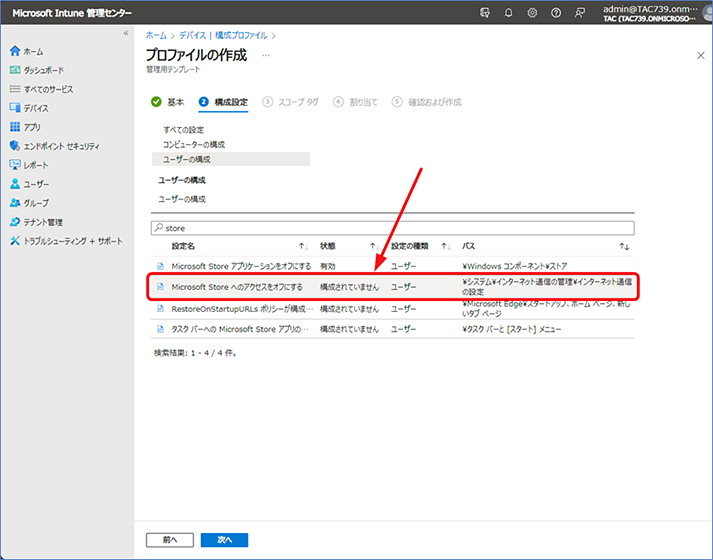Click document icon of the RestoreOnStartupURLs row
Image resolution: width=713 pixels, height=560 pixels.
[x=160, y=309]
